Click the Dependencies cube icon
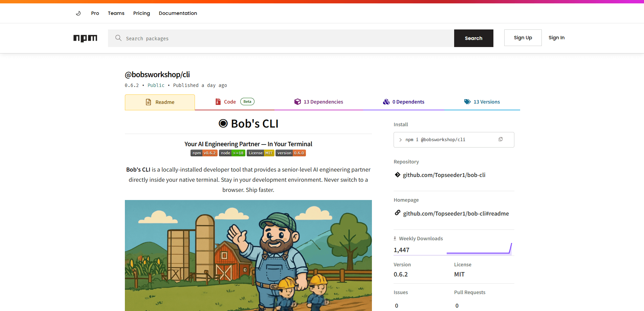The width and height of the screenshot is (644, 311). pyautogui.click(x=297, y=102)
